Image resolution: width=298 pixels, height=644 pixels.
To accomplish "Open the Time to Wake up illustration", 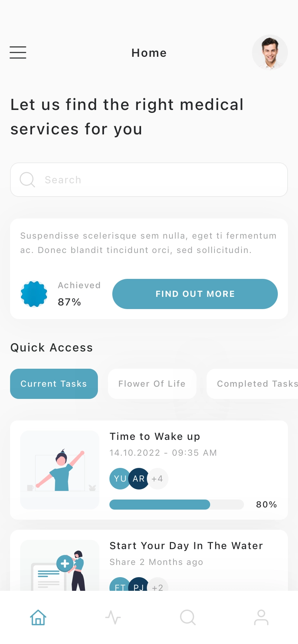I will (60, 470).
